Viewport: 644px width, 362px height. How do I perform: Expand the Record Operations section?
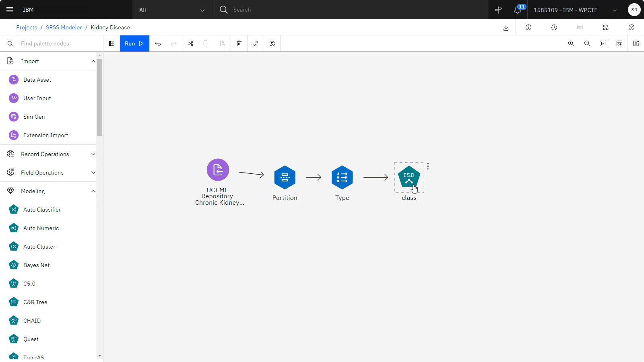[x=93, y=154]
